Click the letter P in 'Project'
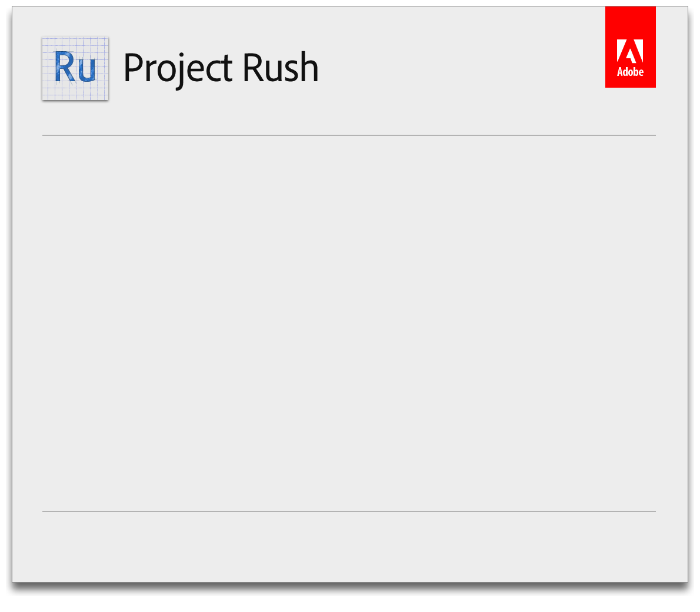Viewport: 700px width, 612px height. click(x=133, y=67)
